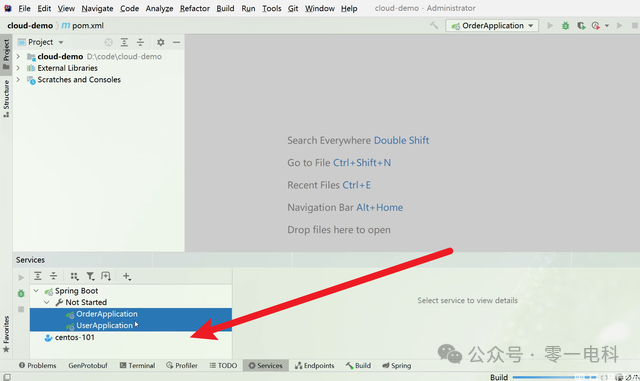
Task: Open the View menu
Action: [x=66, y=8]
